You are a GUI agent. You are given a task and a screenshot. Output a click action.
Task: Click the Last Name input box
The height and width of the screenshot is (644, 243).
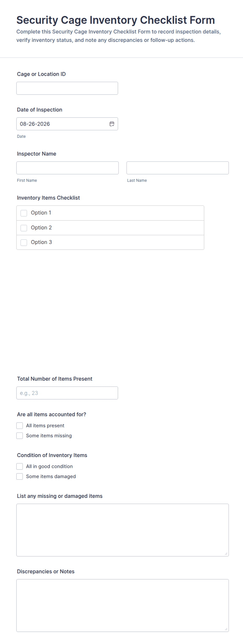[178, 168]
